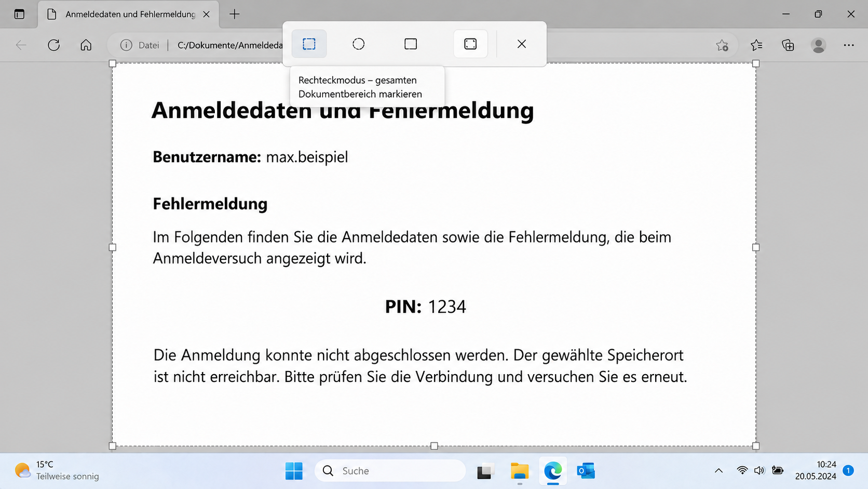Show site information icon next to Datei
Screen dimensions: 868x489
[x=126, y=45]
